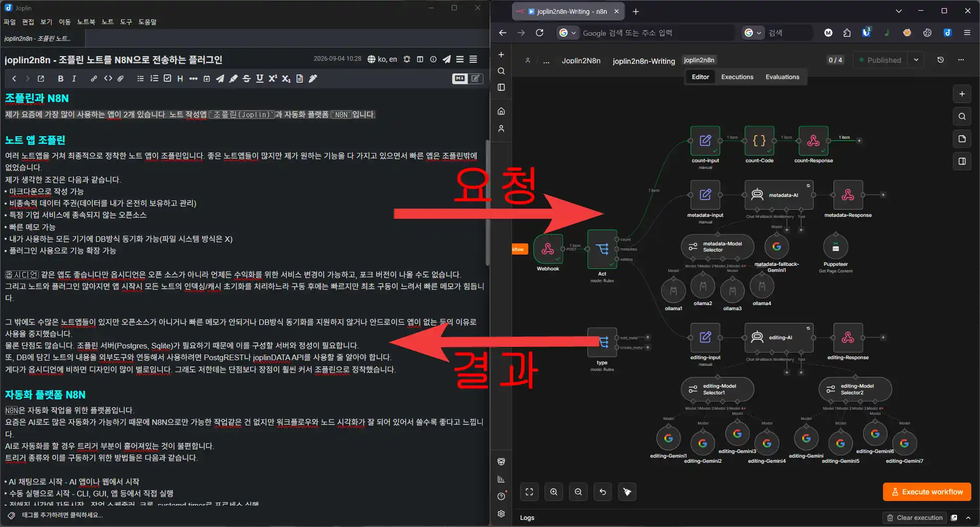
Task: Insert a numbered list in Joplin
Action: (x=154, y=79)
